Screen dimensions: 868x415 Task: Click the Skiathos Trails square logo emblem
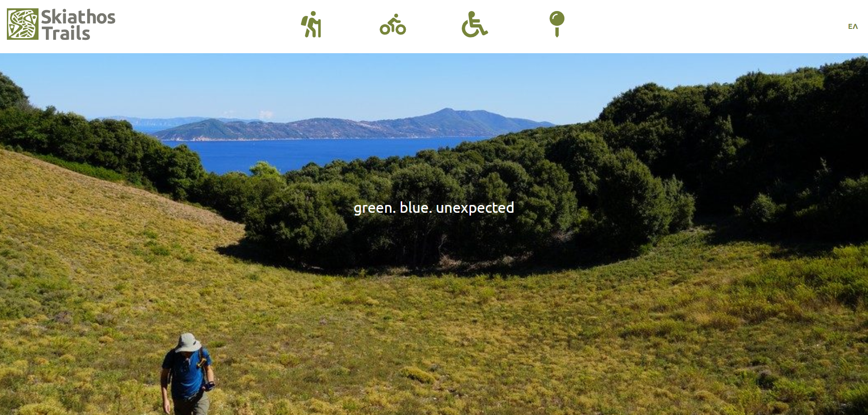click(22, 24)
